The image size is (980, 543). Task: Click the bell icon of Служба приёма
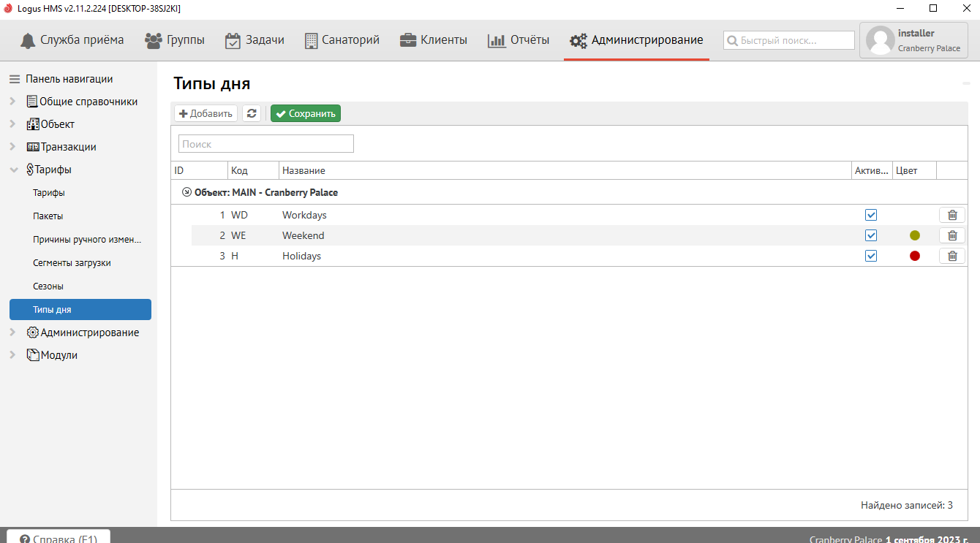tap(28, 40)
